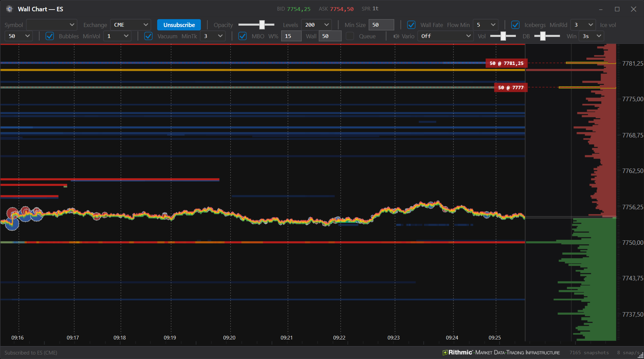Click the Subscribed to ES (CME) status
The height and width of the screenshot is (359, 644).
tap(31, 353)
